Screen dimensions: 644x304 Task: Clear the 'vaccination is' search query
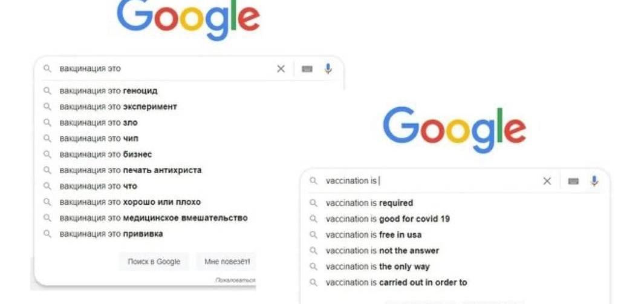[547, 181]
